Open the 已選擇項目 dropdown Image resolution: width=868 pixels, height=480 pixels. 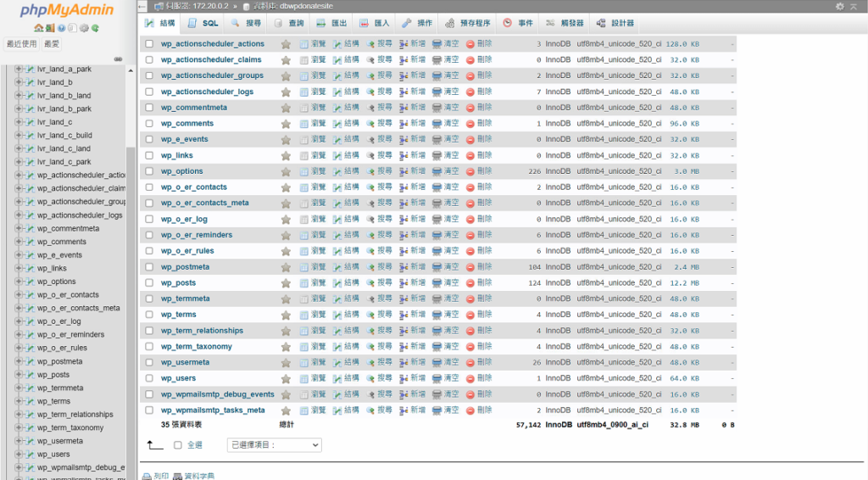coord(275,444)
